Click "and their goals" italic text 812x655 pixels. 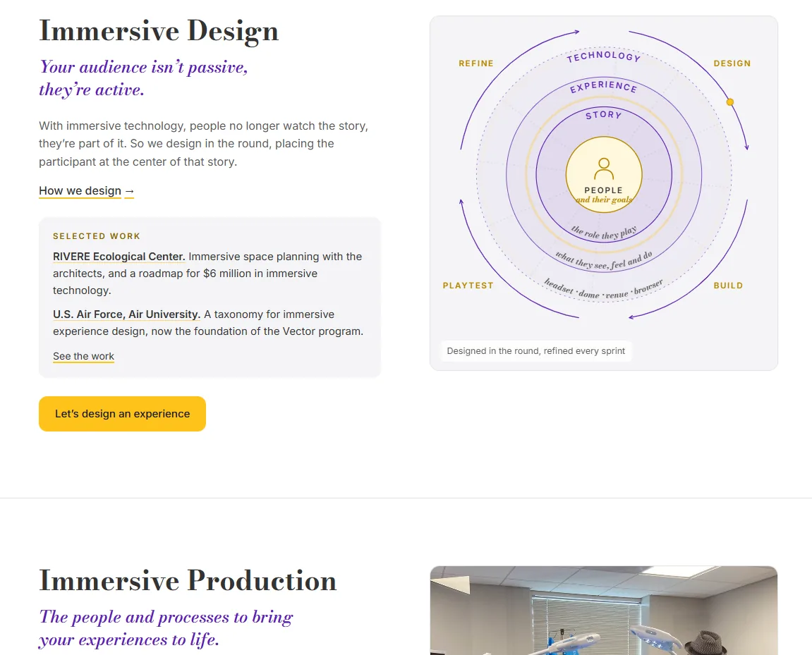click(604, 200)
